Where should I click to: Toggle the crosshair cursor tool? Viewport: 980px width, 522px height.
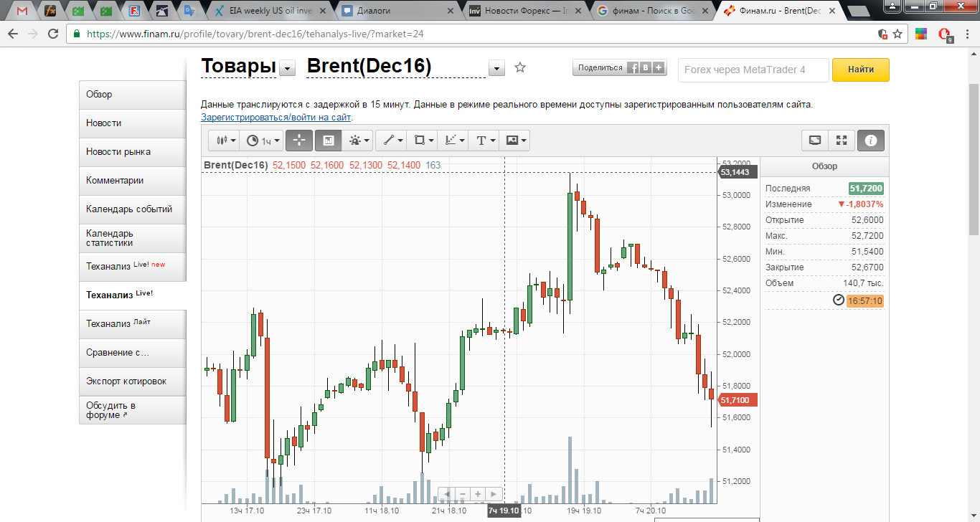(298, 141)
